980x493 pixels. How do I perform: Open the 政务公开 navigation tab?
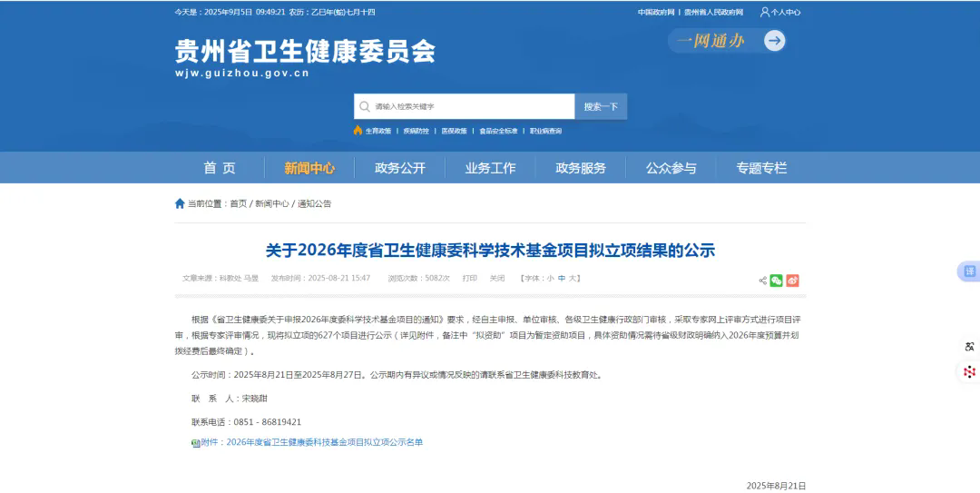click(x=400, y=168)
